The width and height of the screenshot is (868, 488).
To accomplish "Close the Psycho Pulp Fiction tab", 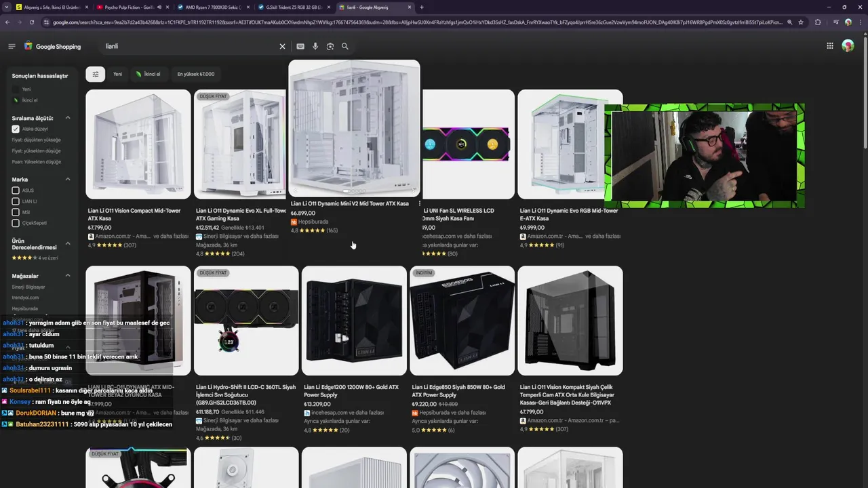I will [167, 7].
